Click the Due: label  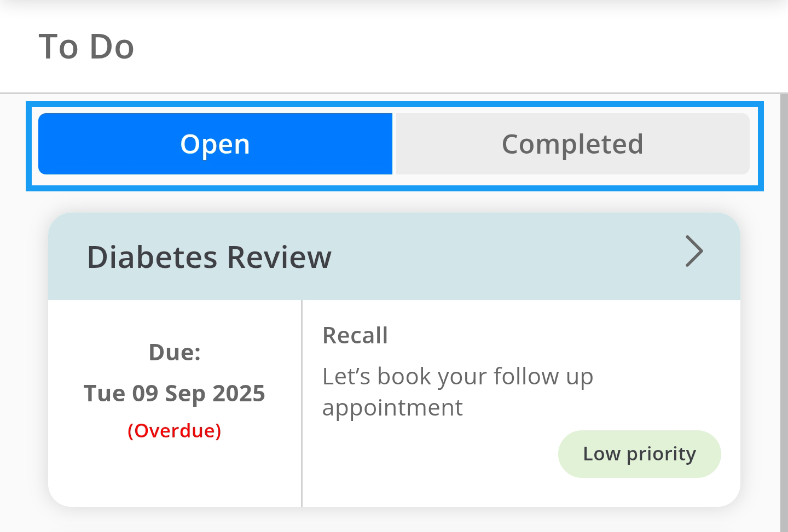point(175,353)
